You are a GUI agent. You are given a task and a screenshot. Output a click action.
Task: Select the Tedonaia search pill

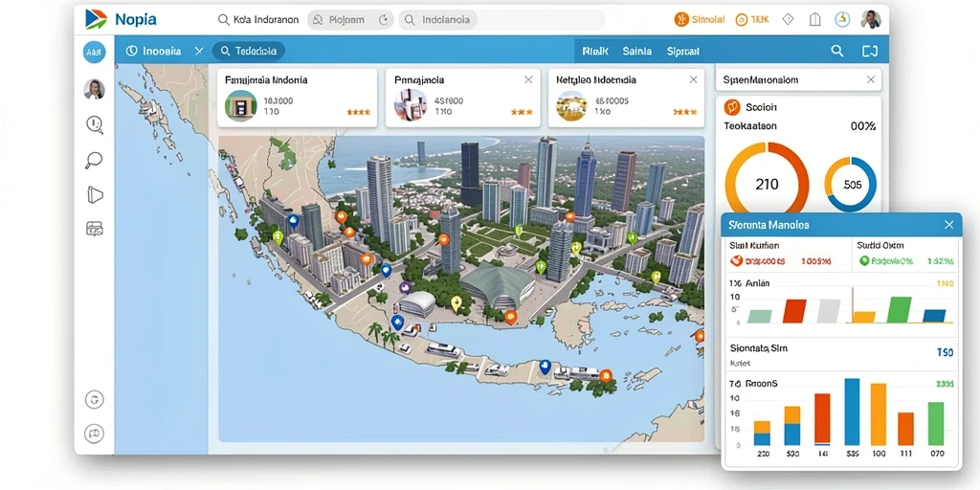pyautogui.click(x=248, y=52)
